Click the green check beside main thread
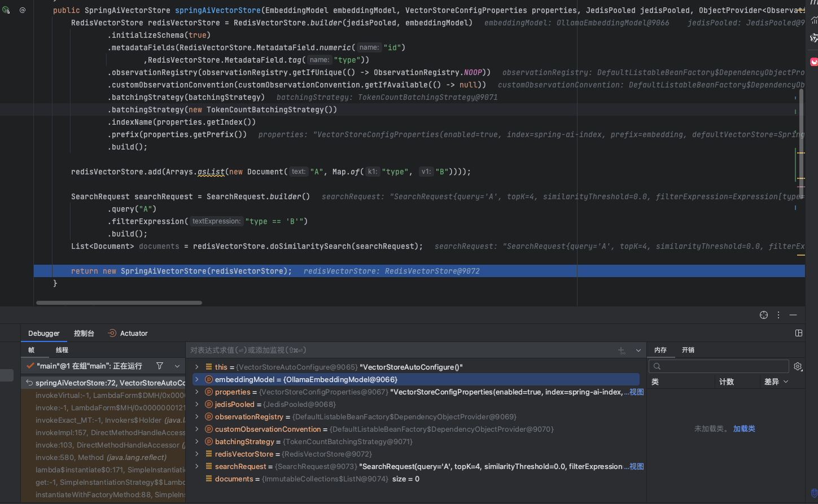 coord(30,366)
